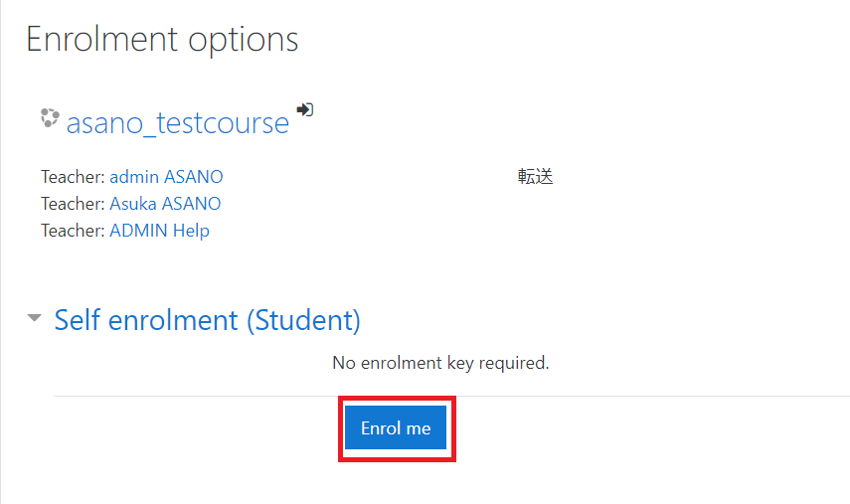Click the divider line above Enrol me

tap(451, 397)
